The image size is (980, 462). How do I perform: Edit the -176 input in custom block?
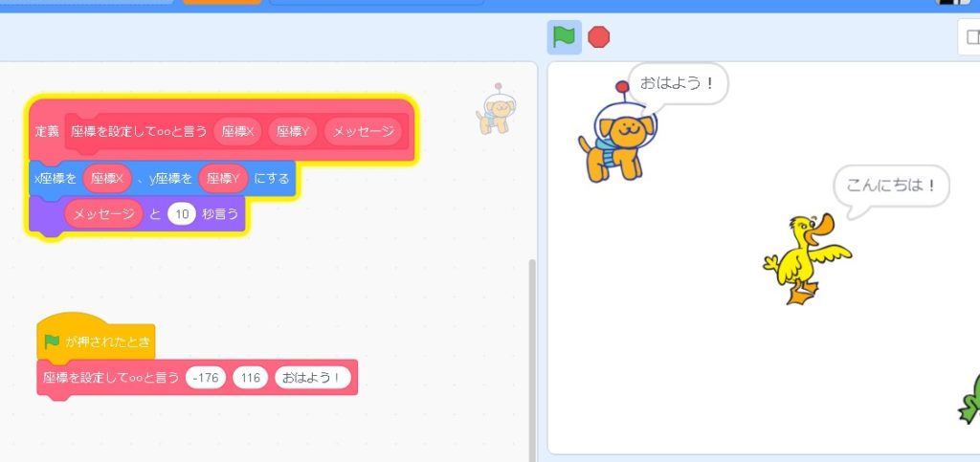coord(206,378)
